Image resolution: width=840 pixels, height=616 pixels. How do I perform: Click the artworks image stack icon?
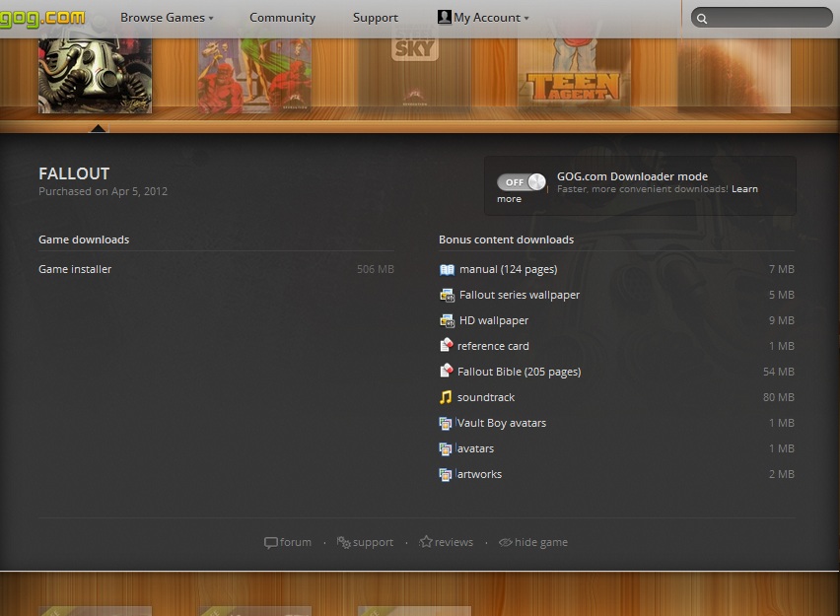tap(446, 474)
